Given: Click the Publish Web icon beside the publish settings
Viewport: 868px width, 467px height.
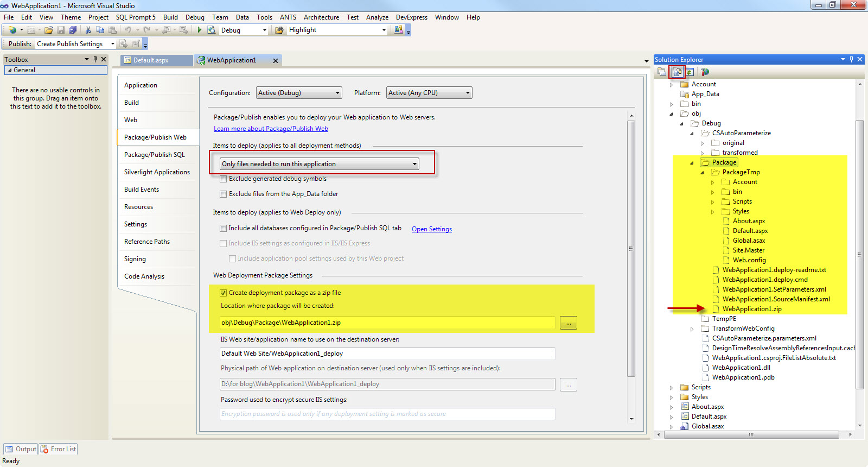Looking at the screenshot, I should coord(123,44).
